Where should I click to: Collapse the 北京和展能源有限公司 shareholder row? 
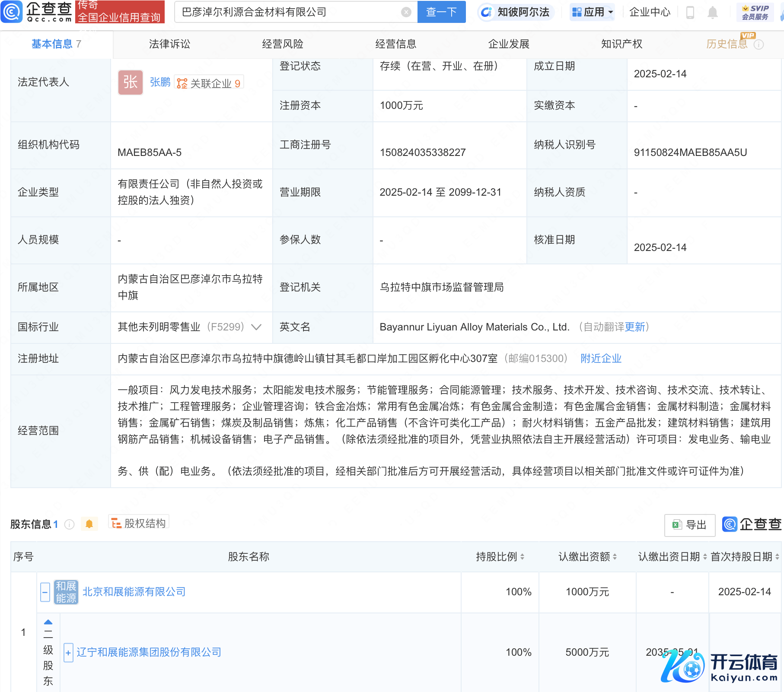tap(45, 592)
